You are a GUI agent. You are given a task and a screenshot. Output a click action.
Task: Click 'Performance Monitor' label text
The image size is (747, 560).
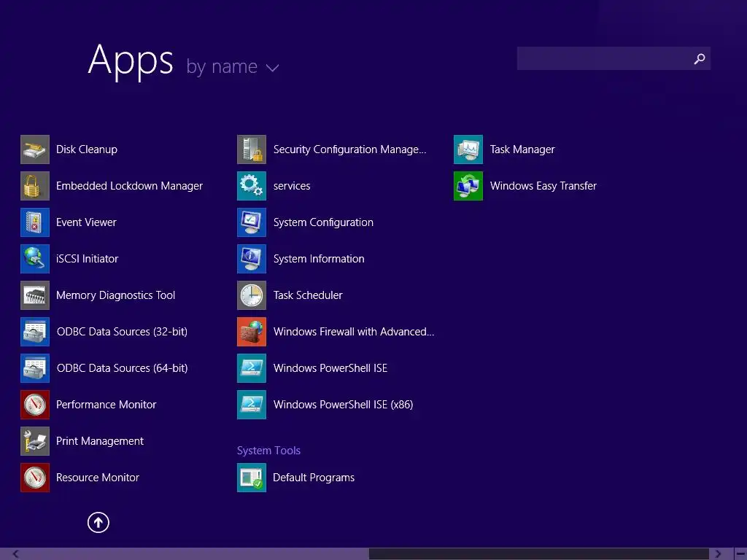click(107, 404)
